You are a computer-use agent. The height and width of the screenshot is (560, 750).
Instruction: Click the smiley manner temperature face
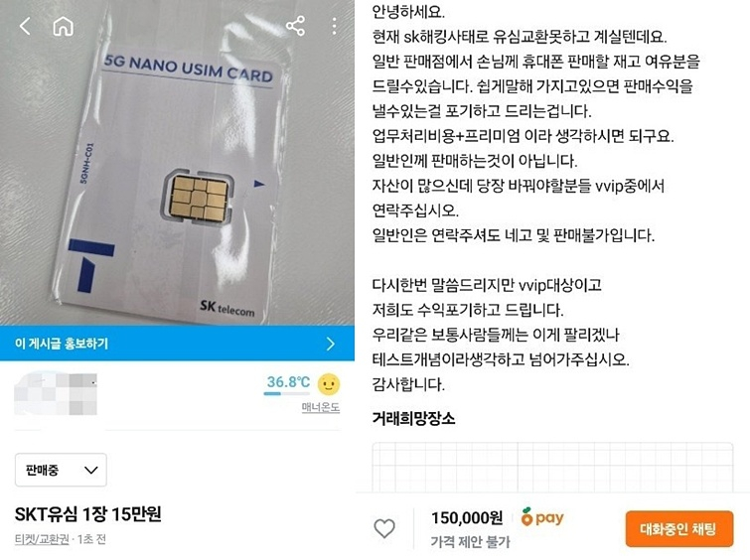(329, 383)
